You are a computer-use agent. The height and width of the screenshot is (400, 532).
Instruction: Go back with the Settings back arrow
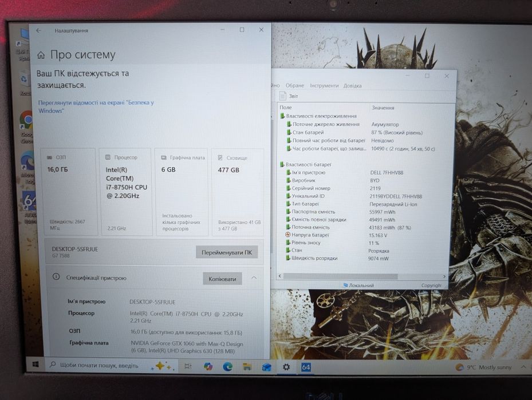point(39,30)
